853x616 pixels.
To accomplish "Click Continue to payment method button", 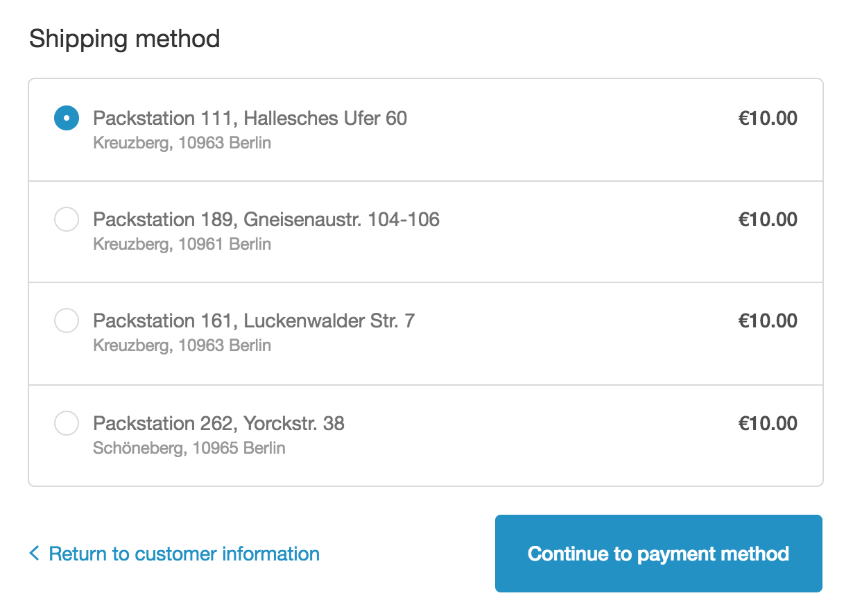I will click(659, 554).
